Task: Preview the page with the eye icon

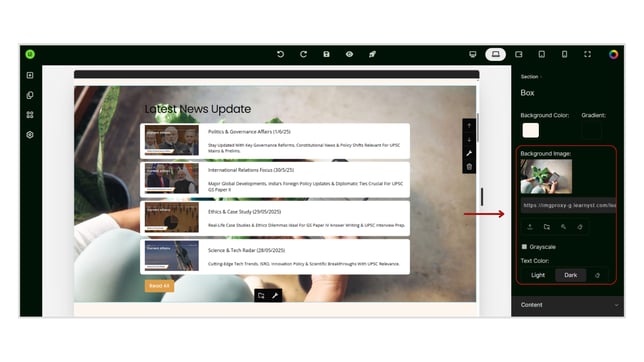Action: tap(350, 54)
